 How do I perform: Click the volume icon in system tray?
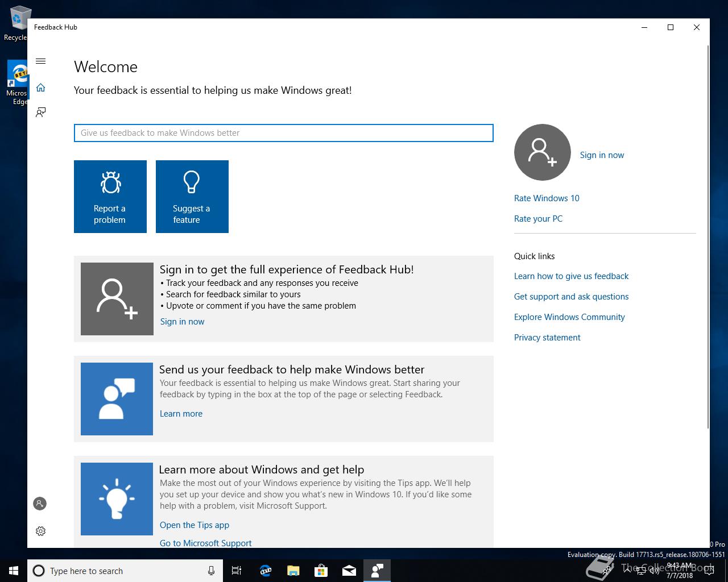pyautogui.click(x=655, y=571)
